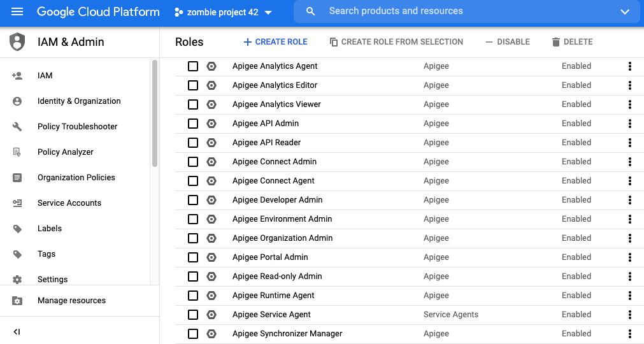Screen dimensions: 644x344
Task: Tick the Apigee Runtime Agent checkbox
Action: (193, 296)
